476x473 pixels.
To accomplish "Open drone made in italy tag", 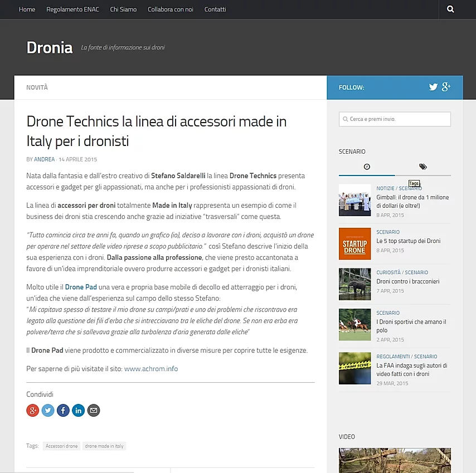I will coord(104,446).
